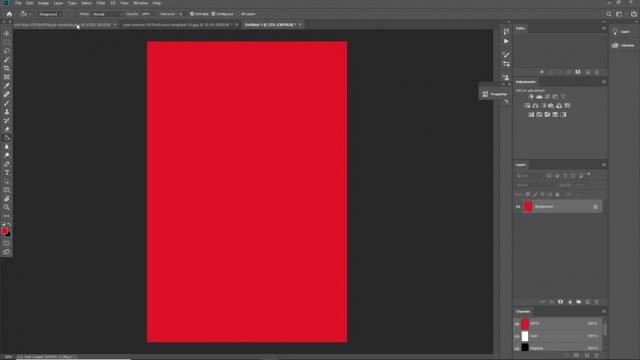Screen dimensions: 640x360
Task: Open the File menu
Action: coord(18,3)
